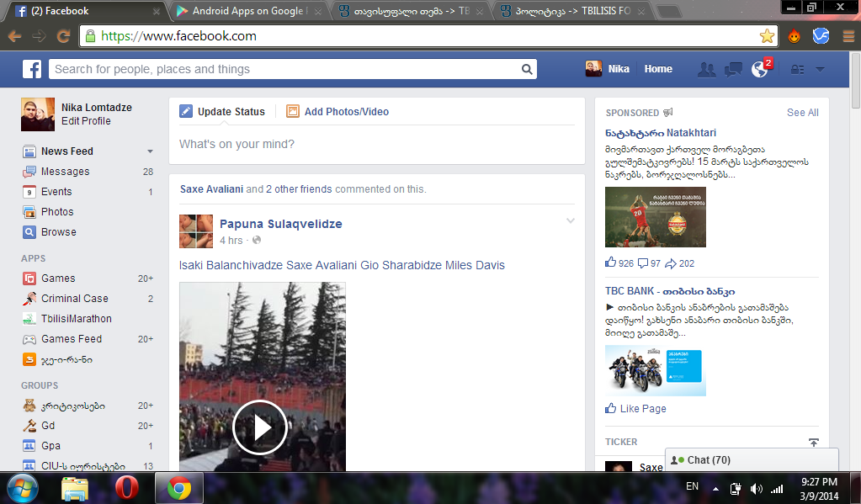
Task: Open the Facebook logo home icon
Action: pos(32,69)
